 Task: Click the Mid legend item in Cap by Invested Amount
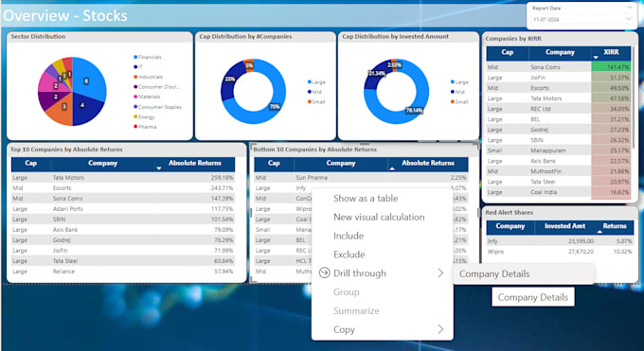click(x=457, y=92)
